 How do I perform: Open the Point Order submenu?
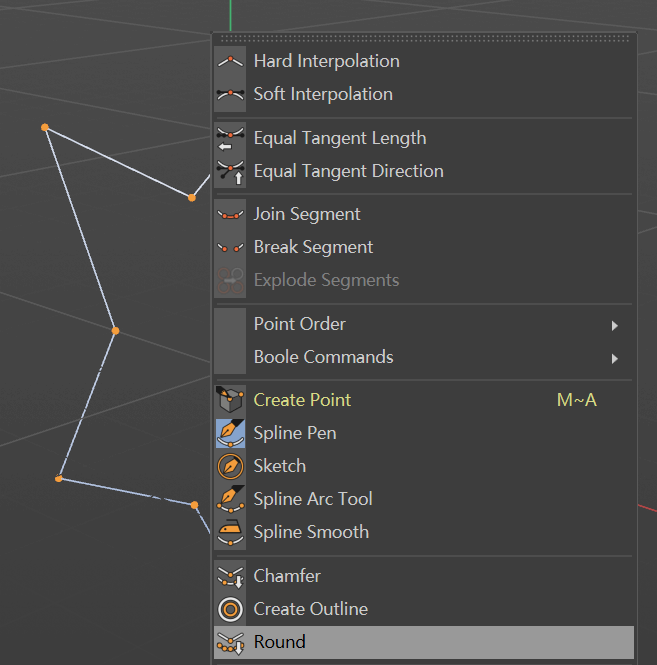424,324
